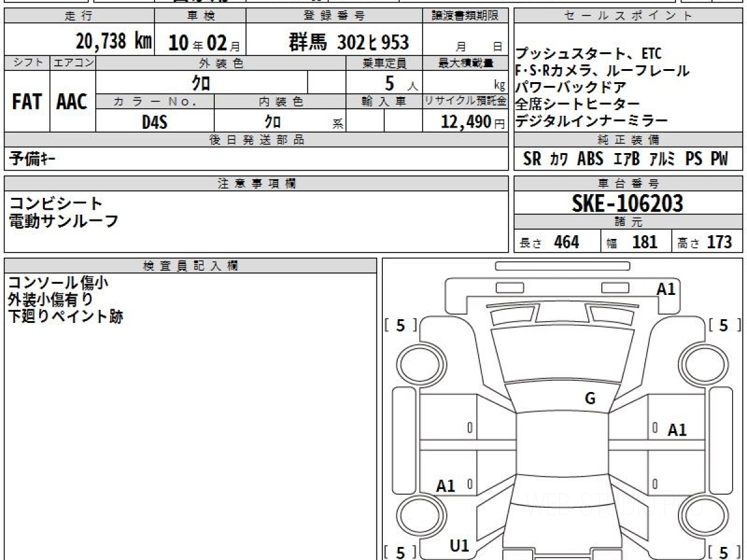747x560 pixels.
Task: Click the A1 mark left of the lower door
Action: coord(446,486)
